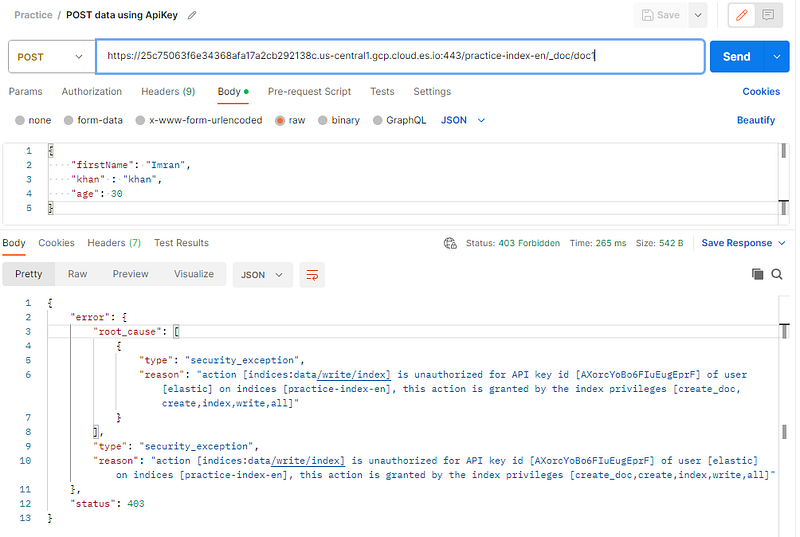The image size is (800, 537).
Task: Expand the Send options arrow
Action: (x=777, y=57)
